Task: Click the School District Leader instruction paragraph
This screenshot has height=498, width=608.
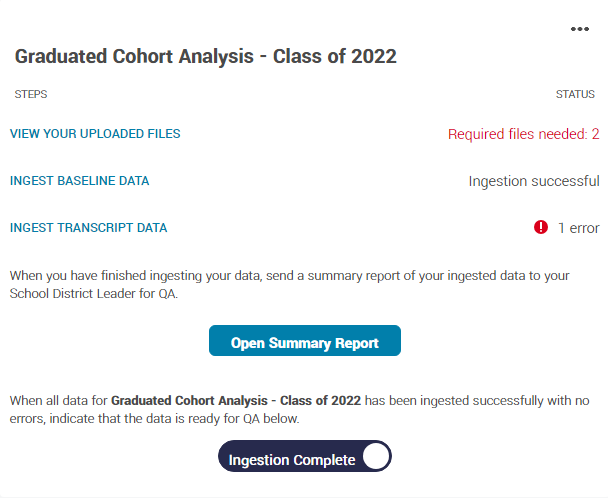Action: [x=289, y=284]
